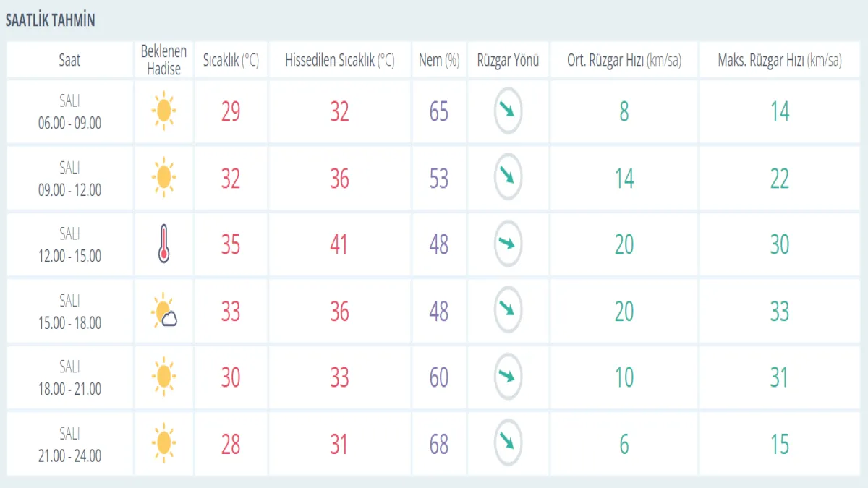
Task: Click temperature value 35 in Sıcaklık column
Action: pyautogui.click(x=230, y=244)
